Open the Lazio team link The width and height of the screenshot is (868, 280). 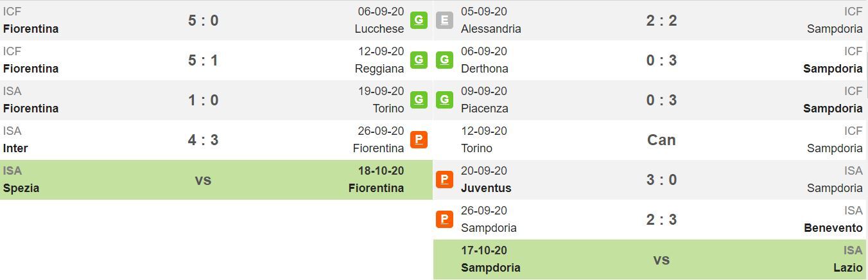click(847, 268)
